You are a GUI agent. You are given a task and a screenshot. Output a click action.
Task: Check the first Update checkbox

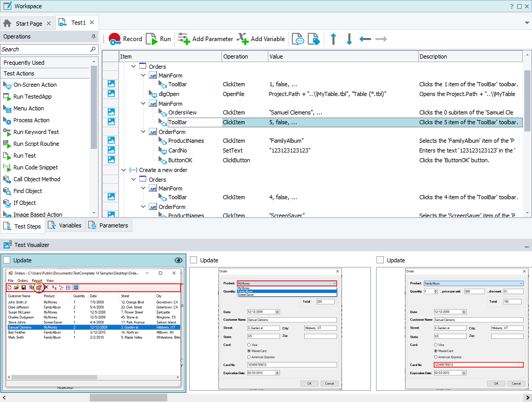click(x=7, y=260)
